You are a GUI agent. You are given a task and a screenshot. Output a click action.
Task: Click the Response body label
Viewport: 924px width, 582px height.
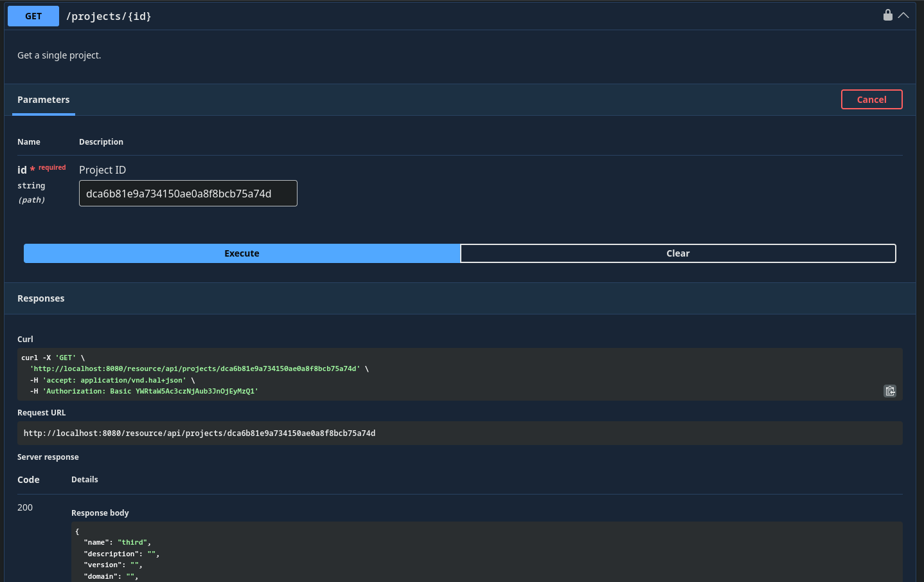tap(100, 513)
